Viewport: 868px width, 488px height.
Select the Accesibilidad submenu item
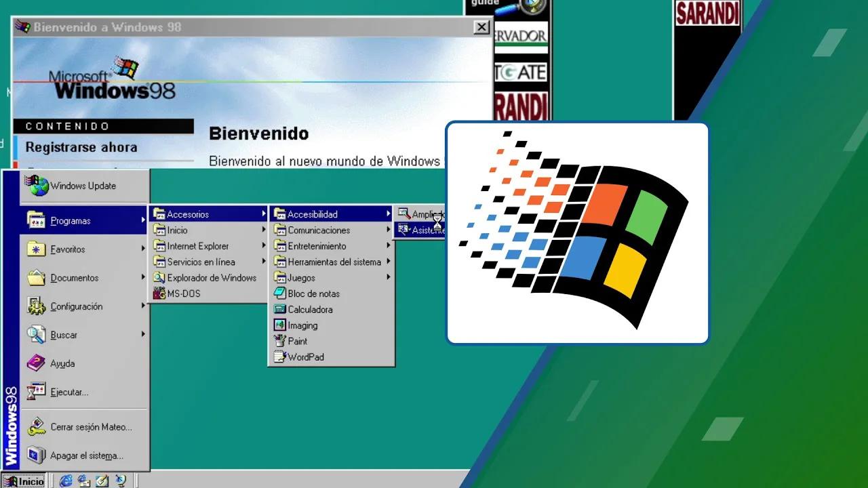pyautogui.click(x=332, y=214)
